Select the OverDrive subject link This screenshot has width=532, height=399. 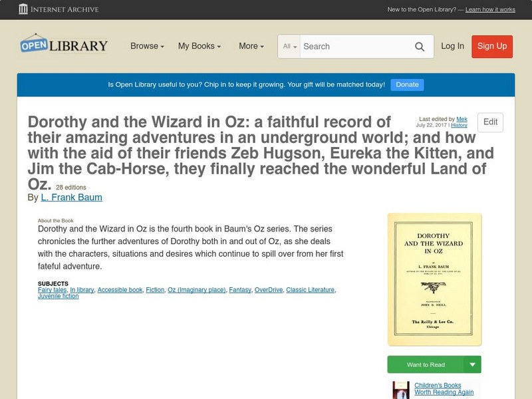(269, 290)
